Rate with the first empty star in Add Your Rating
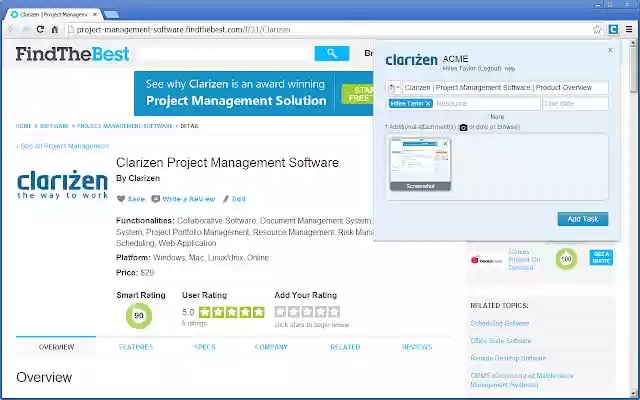 tap(280, 312)
